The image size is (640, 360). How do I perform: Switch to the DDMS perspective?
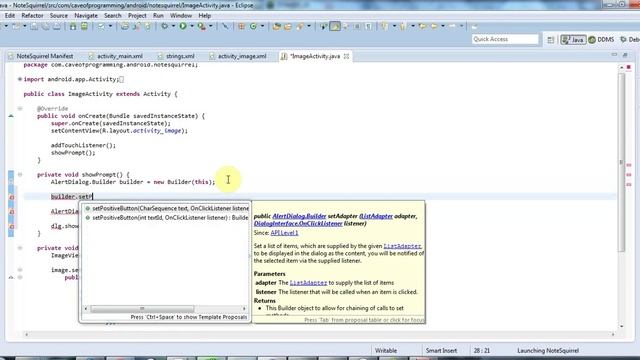(x=601, y=40)
